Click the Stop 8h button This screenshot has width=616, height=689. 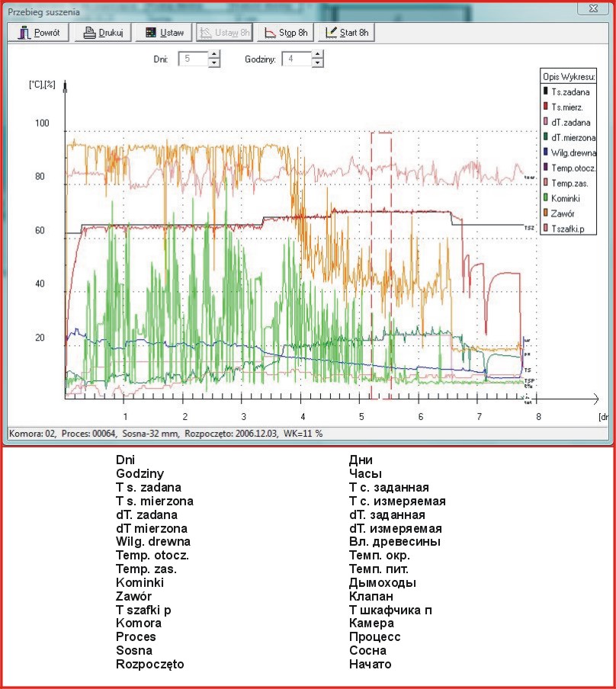click(x=285, y=33)
